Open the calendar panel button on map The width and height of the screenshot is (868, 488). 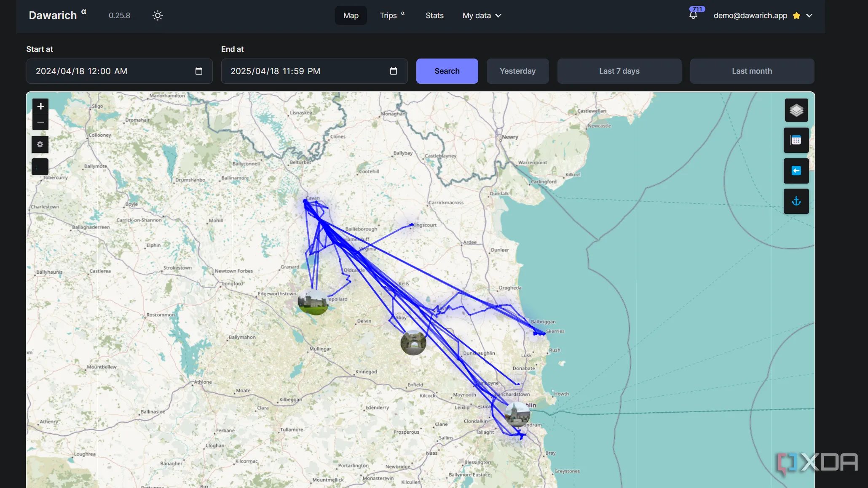pyautogui.click(x=796, y=140)
